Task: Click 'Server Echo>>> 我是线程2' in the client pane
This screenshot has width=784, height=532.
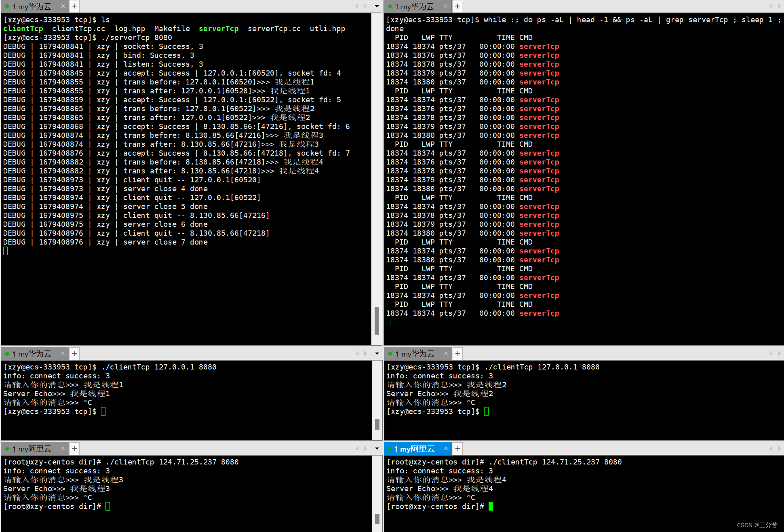Action: click(x=440, y=394)
